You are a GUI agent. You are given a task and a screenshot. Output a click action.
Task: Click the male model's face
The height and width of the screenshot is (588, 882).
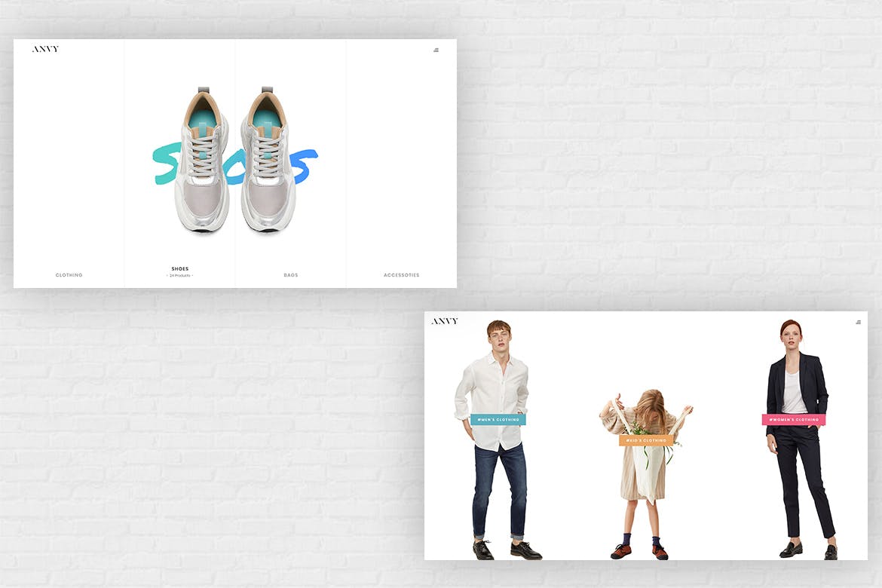[x=498, y=335]
